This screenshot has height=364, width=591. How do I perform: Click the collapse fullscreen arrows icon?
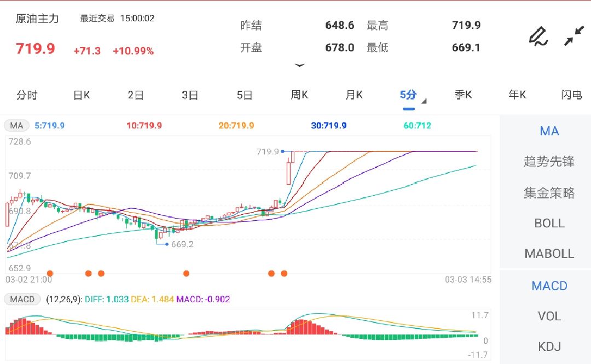574,36
